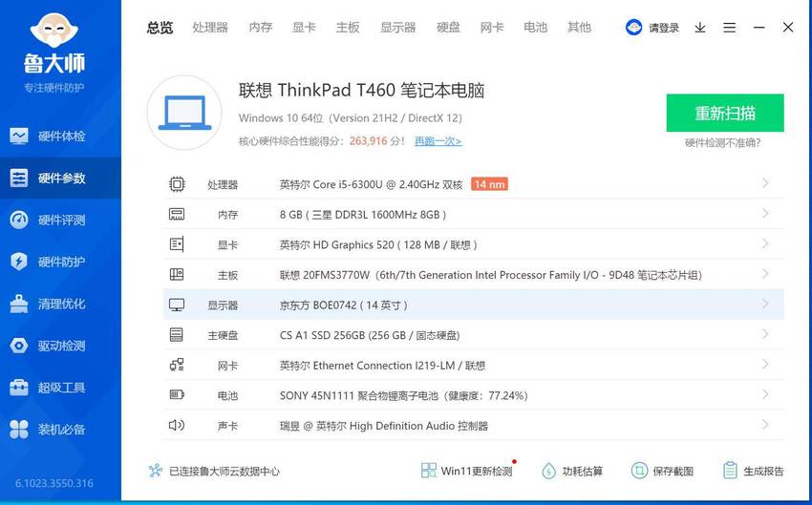
Task: Click the 请登录 avatar icon
Action: pyautogui.click(x=634, y=28)
